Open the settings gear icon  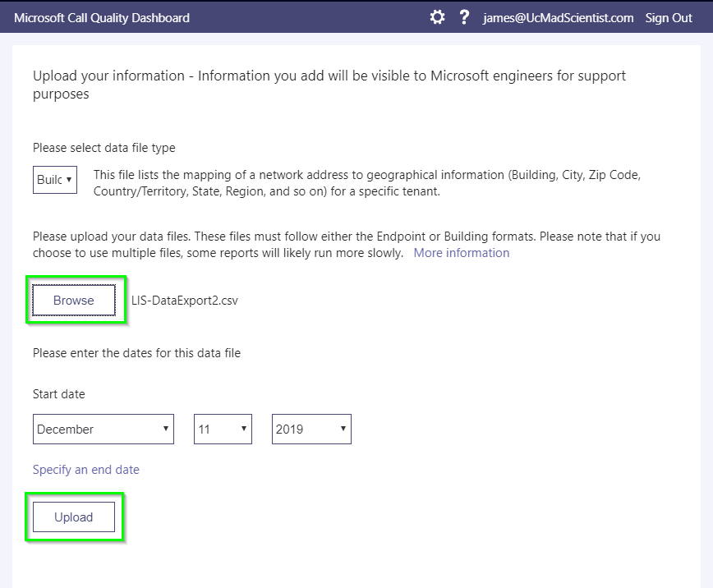click(x=437, y=18)
